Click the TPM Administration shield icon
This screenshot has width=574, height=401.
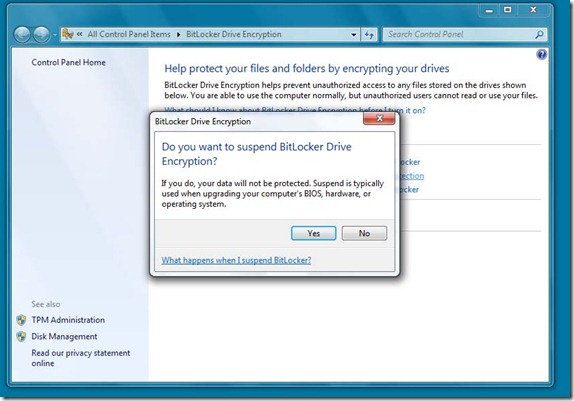pyautogui.click(x=21, y=320)
